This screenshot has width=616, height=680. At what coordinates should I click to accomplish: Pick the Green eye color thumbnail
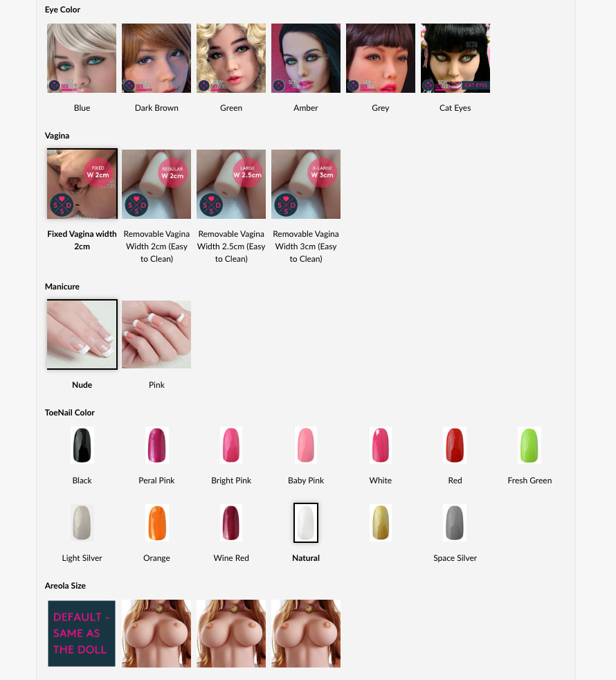pos(231,58)
